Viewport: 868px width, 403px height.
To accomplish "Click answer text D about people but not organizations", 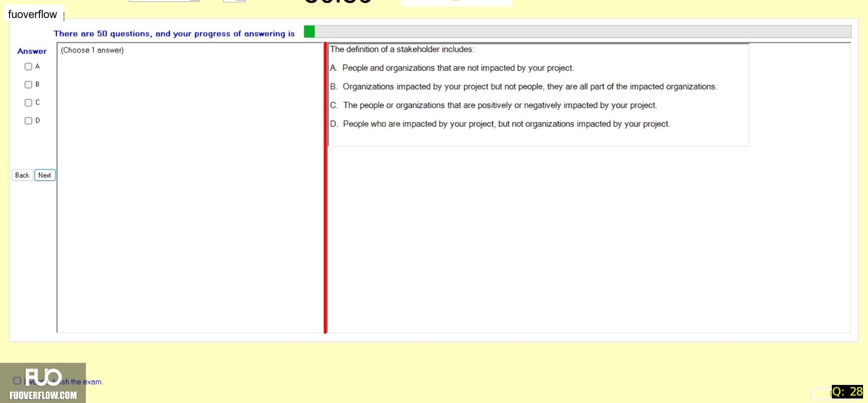I will pyautogui.click(x=500, y=124).
